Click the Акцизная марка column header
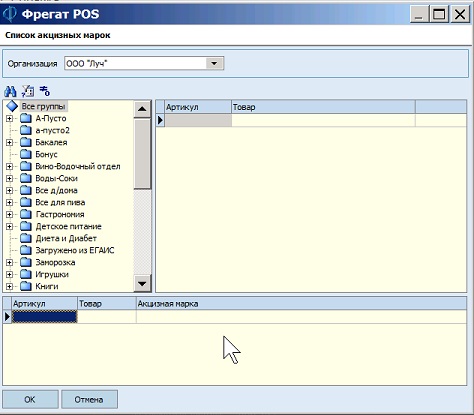The width and height of the screenshot is (474, 415). 301,304
